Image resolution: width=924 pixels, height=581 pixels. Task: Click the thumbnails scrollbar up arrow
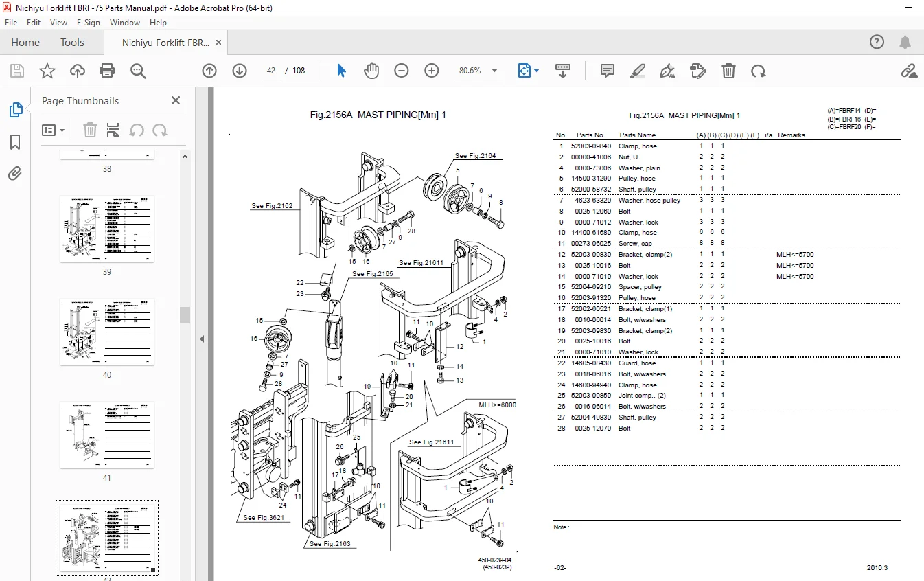185,156
